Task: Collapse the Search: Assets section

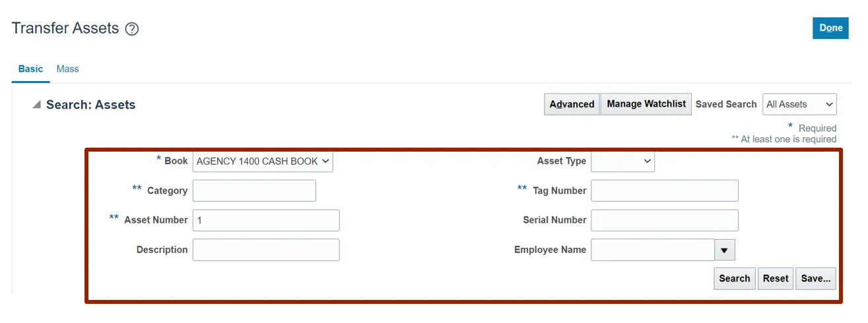Action: 37,105
